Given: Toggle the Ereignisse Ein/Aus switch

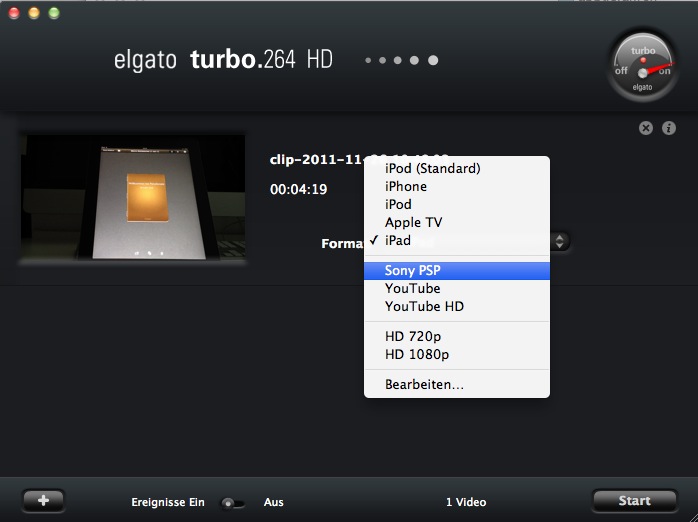Looking at the screenshot, I should point(233,502).
